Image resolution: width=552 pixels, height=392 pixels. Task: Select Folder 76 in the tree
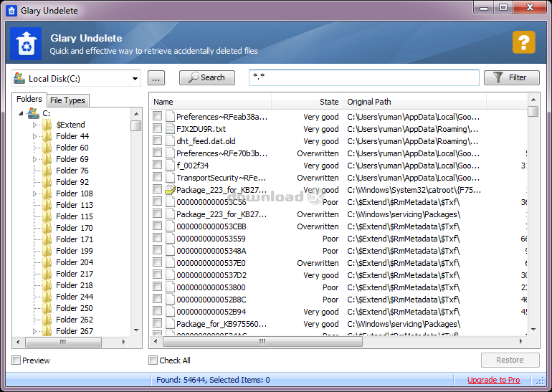coord(72,171)
